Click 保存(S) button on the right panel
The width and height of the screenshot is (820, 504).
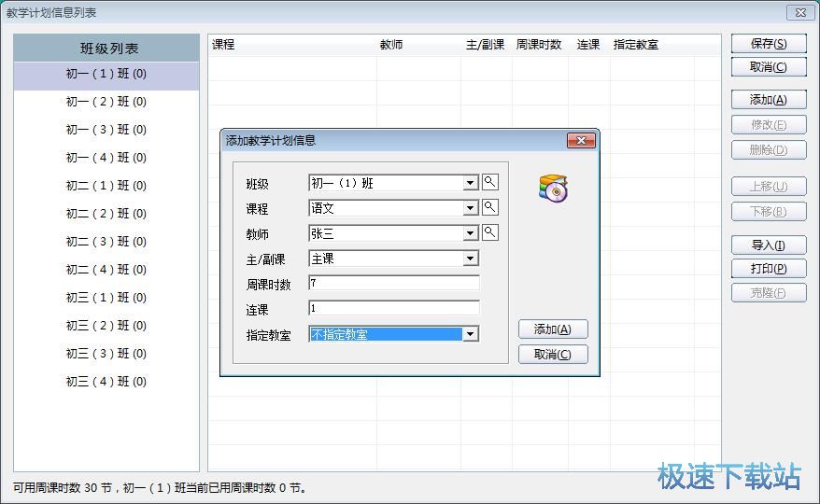(769, 44)
